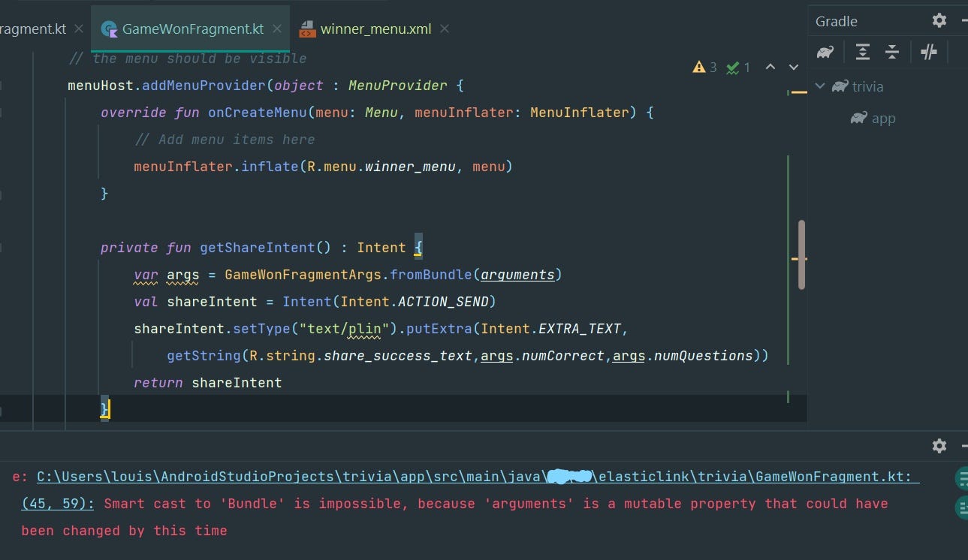Navigate to next highlighted problem
The width and height of the screenshot is (968, 560).
click(x=794, y=67)
